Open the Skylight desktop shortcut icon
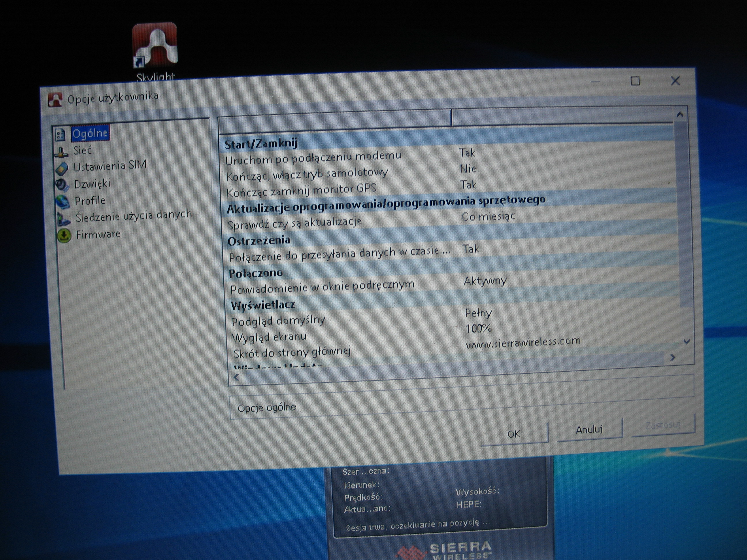 (x=155, y=46)
